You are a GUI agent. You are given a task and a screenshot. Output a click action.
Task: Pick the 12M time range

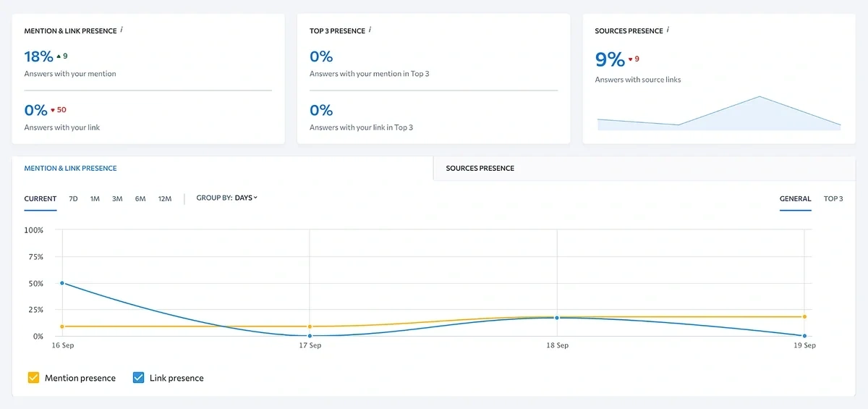pos(164,198)
